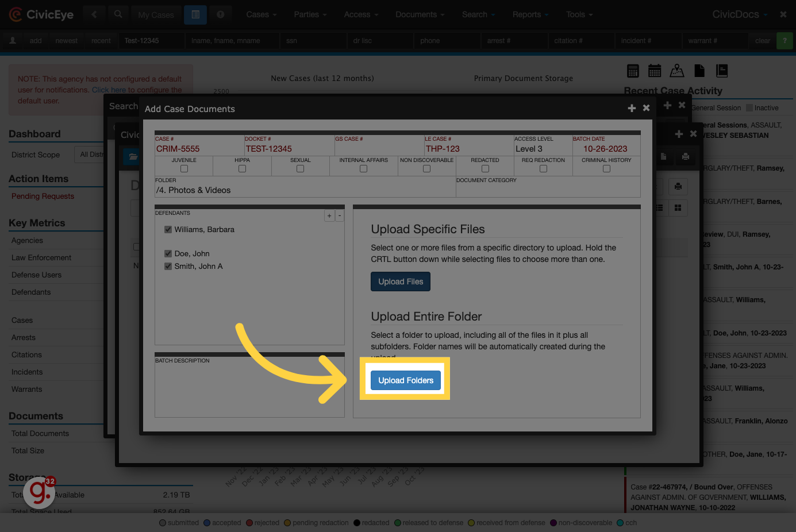The image size is (796, 532).
Task: Uncheck defendant Doe, John
Action: pyautogui.click(x=168, y=253)
